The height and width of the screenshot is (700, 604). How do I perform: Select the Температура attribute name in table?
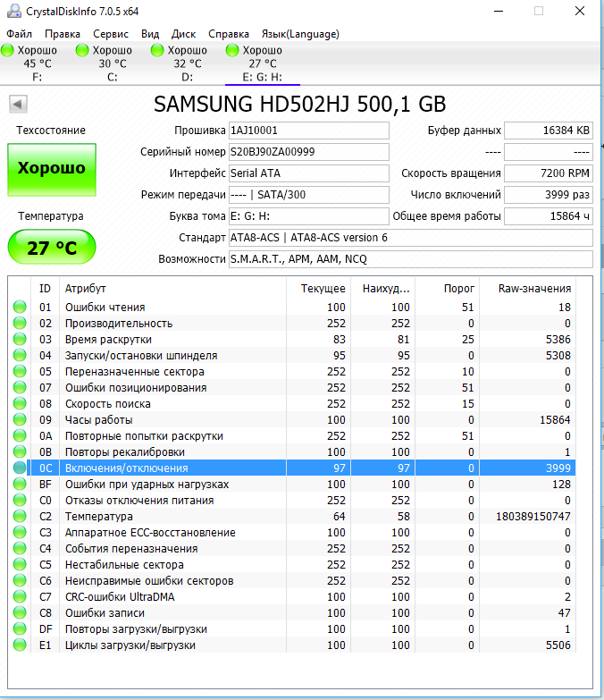tap(99, 517)
